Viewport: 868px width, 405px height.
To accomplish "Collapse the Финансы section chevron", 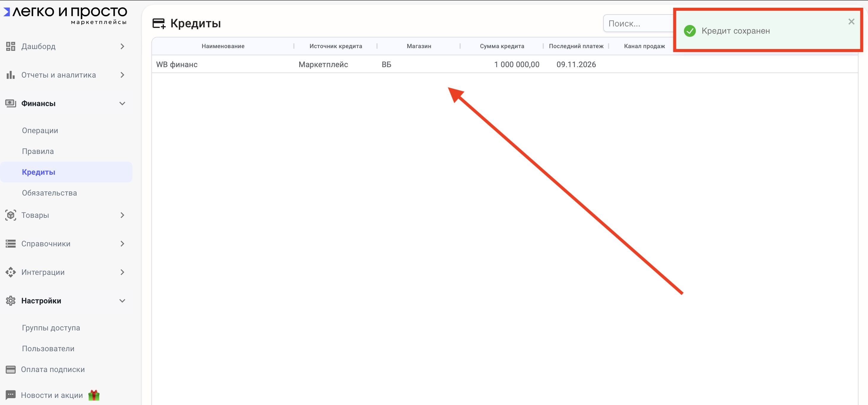I will (x=122, y=103).
